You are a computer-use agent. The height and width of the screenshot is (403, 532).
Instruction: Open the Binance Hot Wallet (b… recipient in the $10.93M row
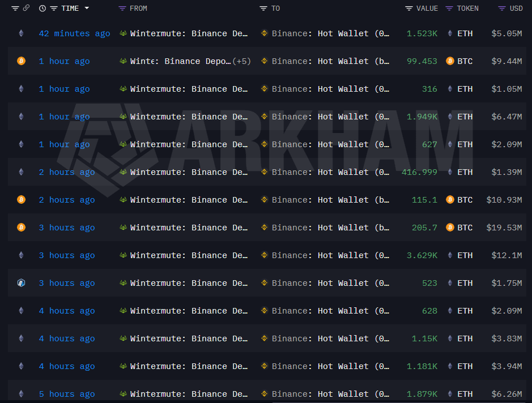coord(330,200)
